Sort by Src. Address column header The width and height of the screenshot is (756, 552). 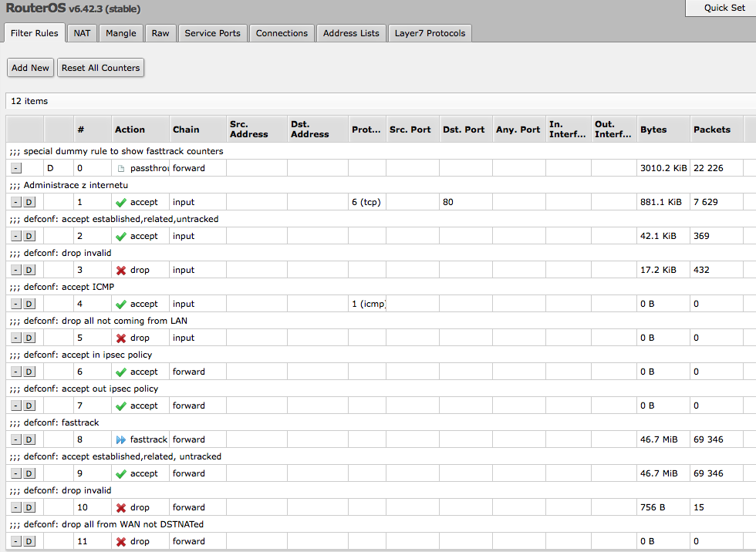pos(257,129)
